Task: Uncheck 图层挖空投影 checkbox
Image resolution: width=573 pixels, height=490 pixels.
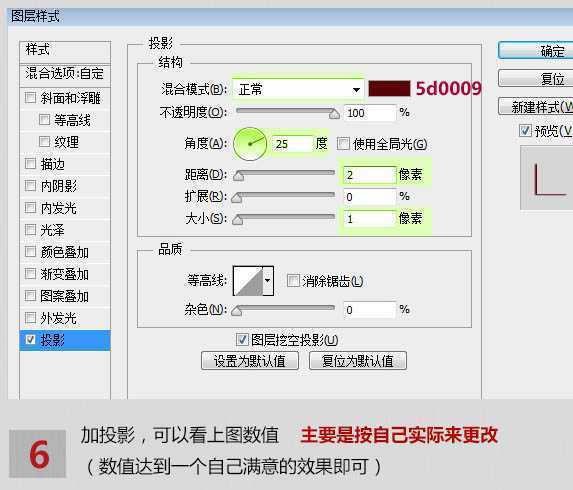Action: point(242,339)
